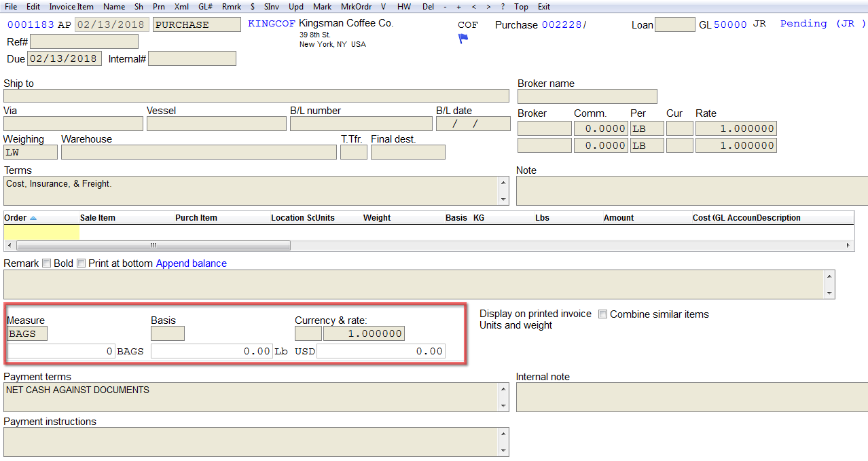868x461 pixels.
Task: Click the ? help menu item
Action: pyautogui.click(x=503, y=7)
